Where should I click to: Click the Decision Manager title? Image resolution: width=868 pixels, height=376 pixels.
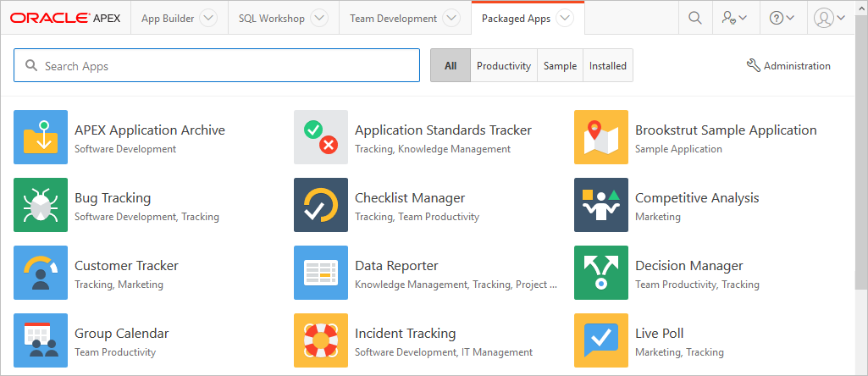(688, 266)
